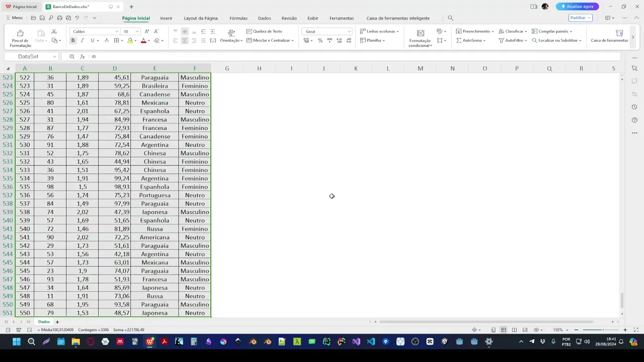Click the percent style icon
The image size is (644, 362).
point(320,40)
